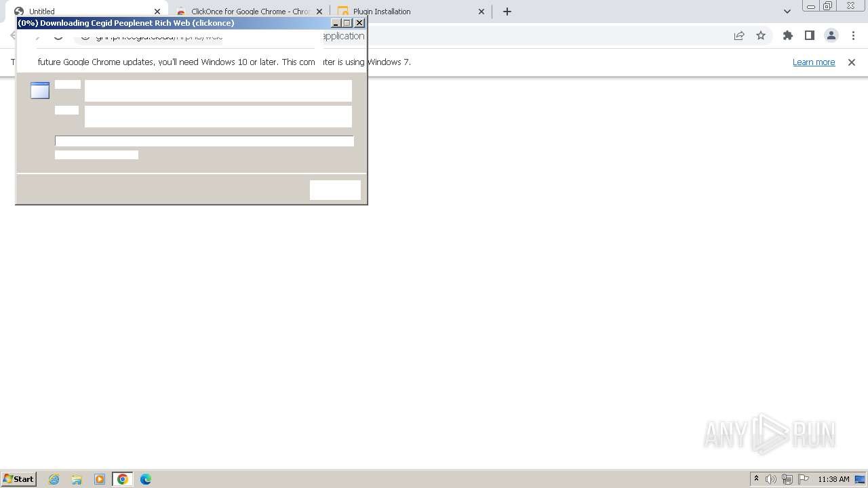The width and height of the screenshot is (868, 488).
Task: Click the blank button in download dialog
Action: [335, 190]
